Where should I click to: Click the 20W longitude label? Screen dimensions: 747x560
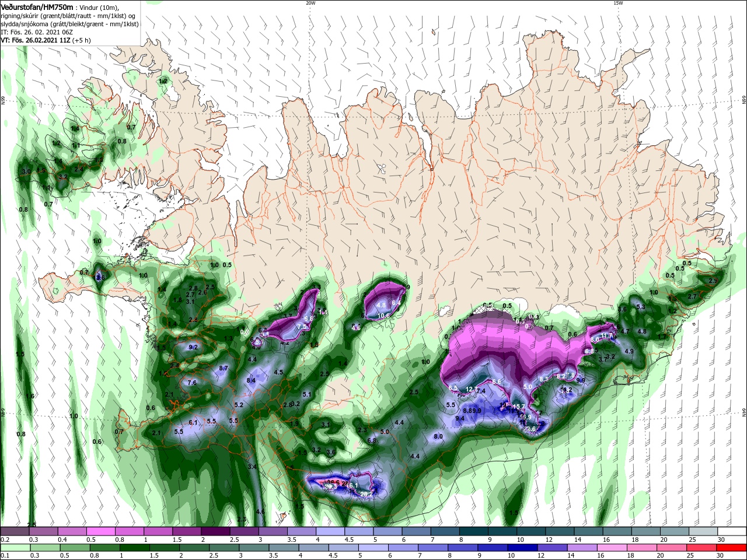pyautogui.click(x=310, y=3)
